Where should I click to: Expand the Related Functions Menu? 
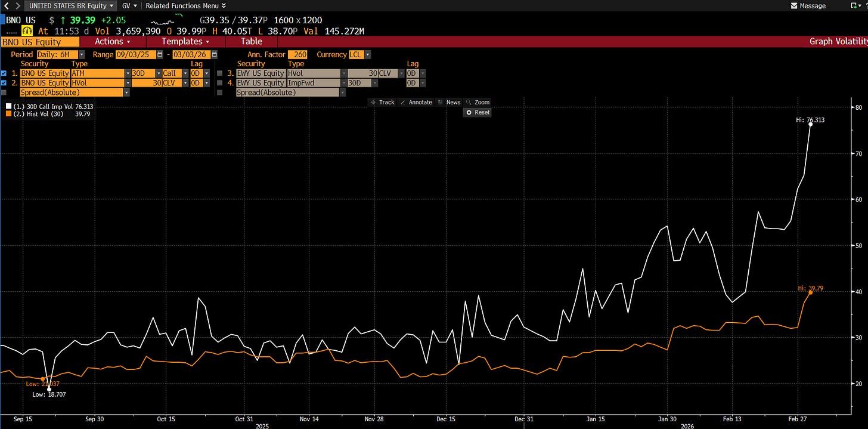tap(185, 5)
